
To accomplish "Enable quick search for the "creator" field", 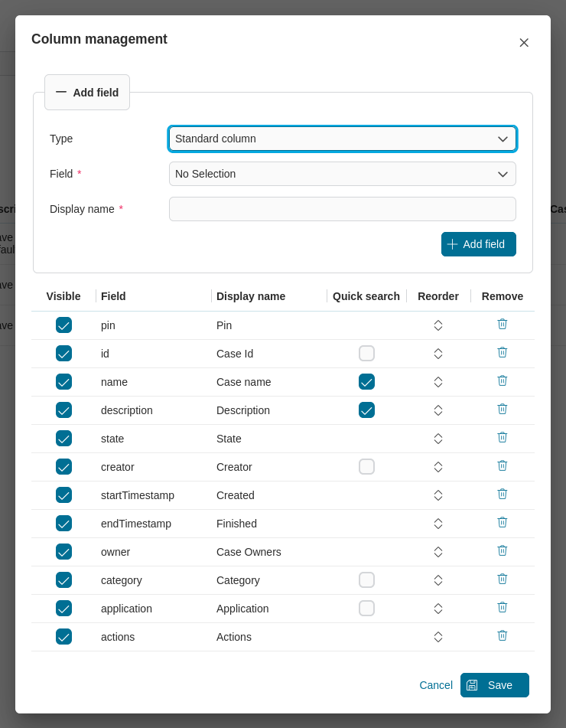I will point(366,466).
